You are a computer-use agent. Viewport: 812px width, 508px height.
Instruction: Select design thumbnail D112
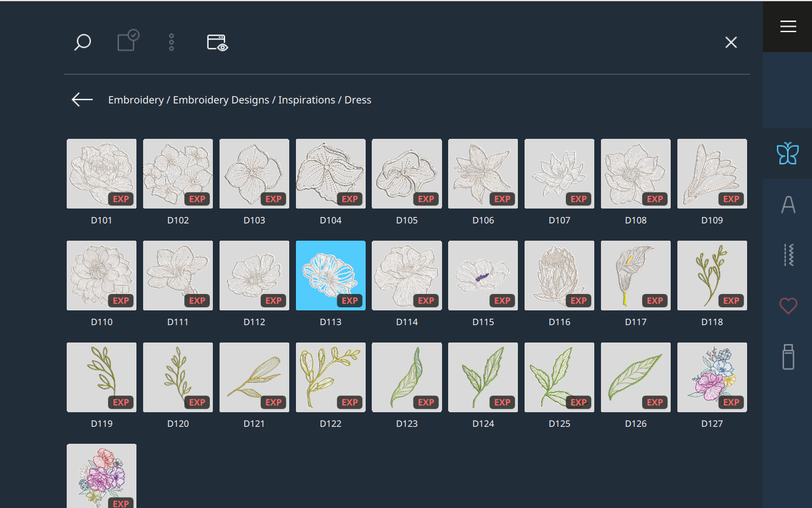tap(254, 276)
